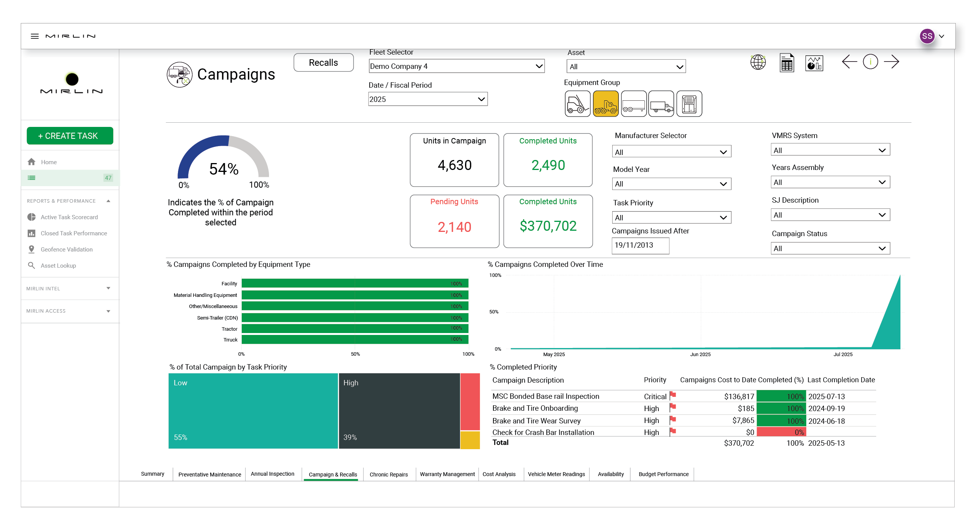Toggle the semi-trailer equipment group filter
Image resolution: width=980 pixels, height=523 pixels.
point(633,104)
